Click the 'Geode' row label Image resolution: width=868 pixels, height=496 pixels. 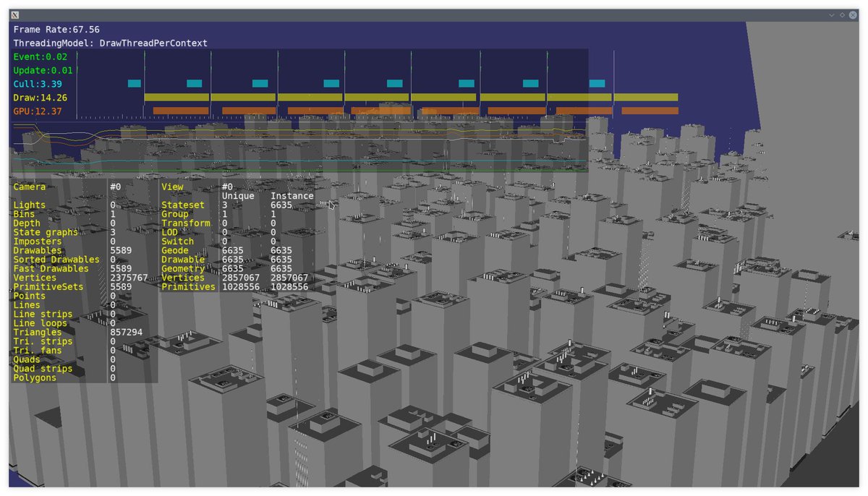pos(175,251)
